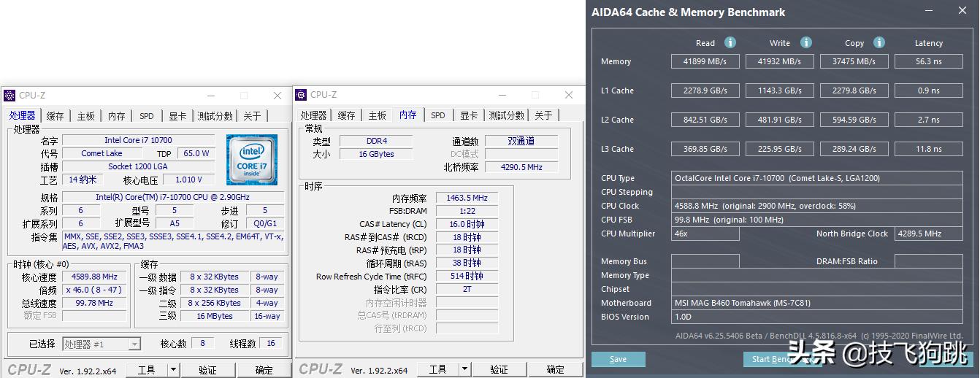Open SPD tab in right CPU-Z window
980x378 pixels.
pos(438,115)
